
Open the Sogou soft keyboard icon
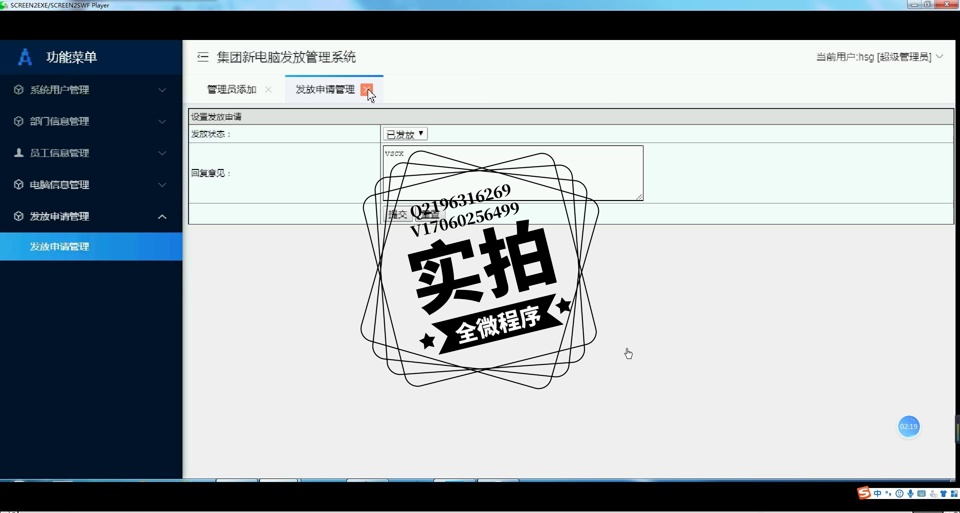pyautogui.click(x=921, y=494)
